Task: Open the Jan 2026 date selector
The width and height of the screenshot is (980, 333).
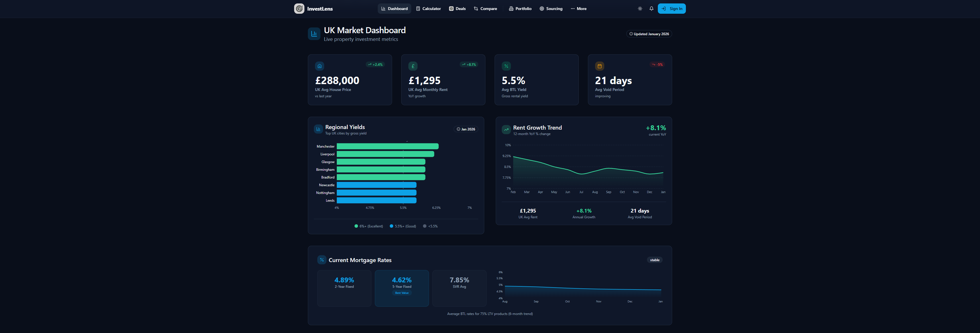Action: (466, 129)
